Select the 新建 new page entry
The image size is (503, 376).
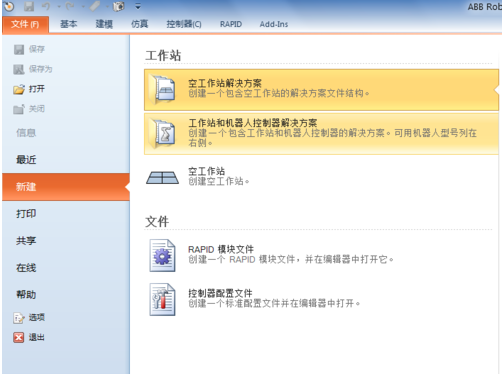(x=66, y=187)
